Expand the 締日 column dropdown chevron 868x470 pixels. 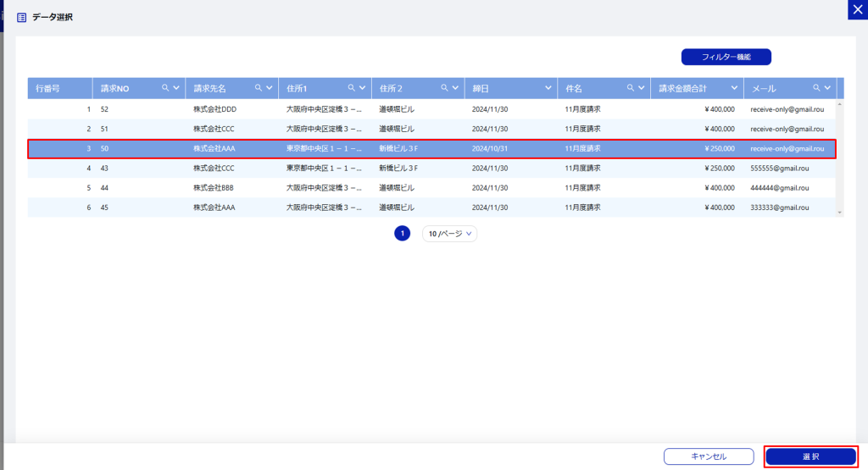548,88
